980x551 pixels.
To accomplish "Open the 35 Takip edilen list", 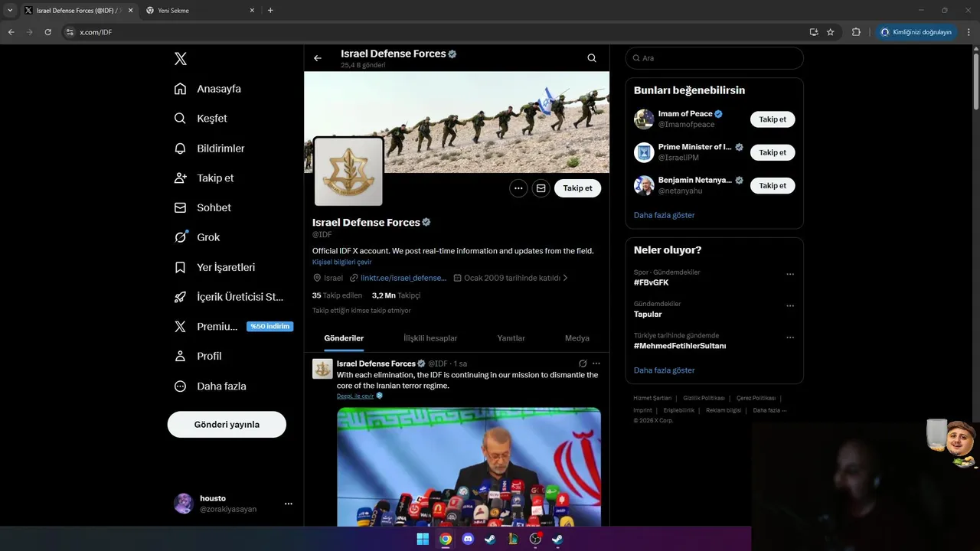I will (337, 295).
